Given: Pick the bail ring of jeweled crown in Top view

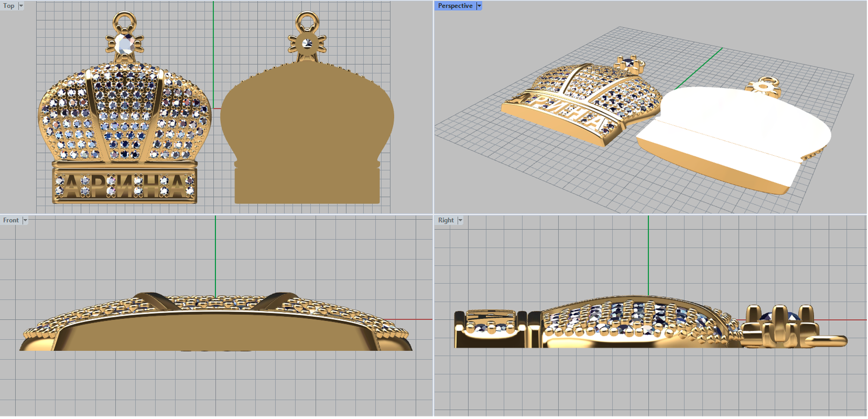Looking at the screenshot, I should [x=125, y=22].
